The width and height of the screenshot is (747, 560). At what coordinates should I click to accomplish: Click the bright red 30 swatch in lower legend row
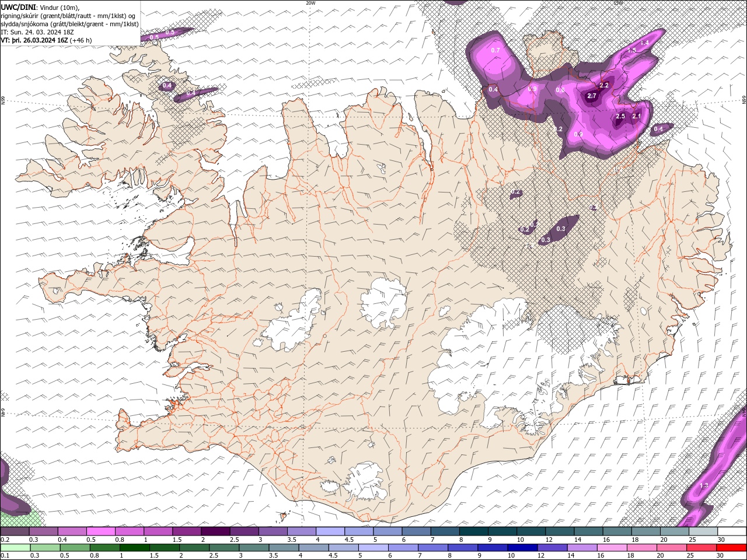pos(731,548)
